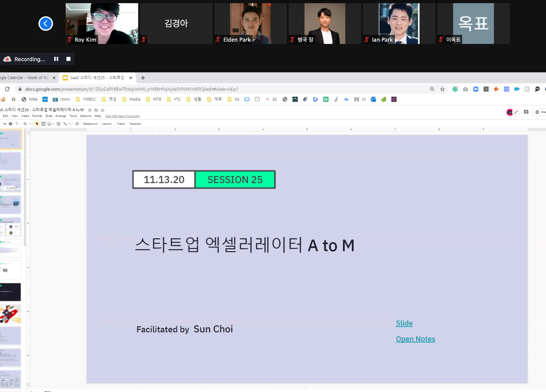Open the comment history icon
Screen dimensions: 546x392
(x=526, y=112)
